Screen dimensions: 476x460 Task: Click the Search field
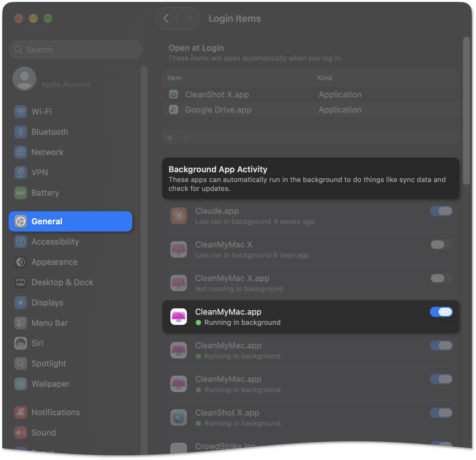(x=76, y=50)
